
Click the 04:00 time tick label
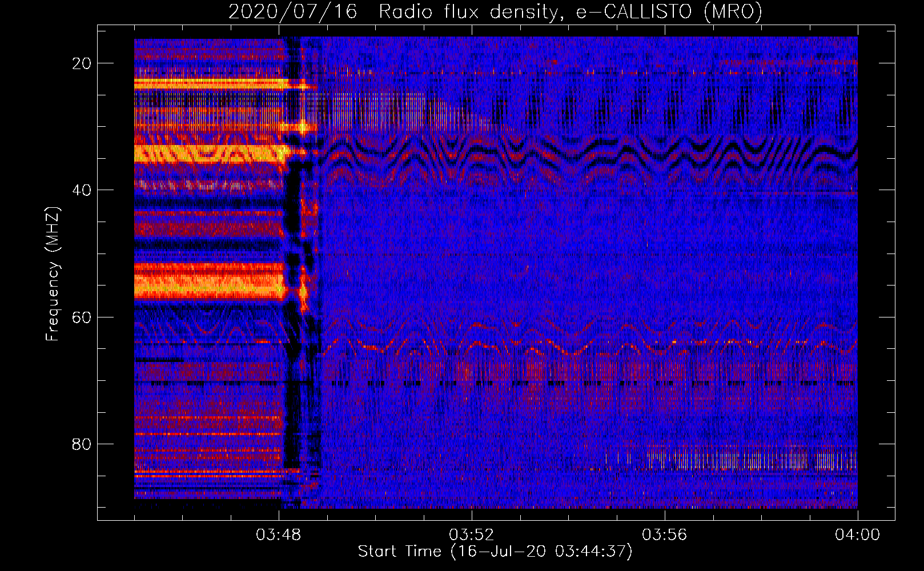click(858, 535)
